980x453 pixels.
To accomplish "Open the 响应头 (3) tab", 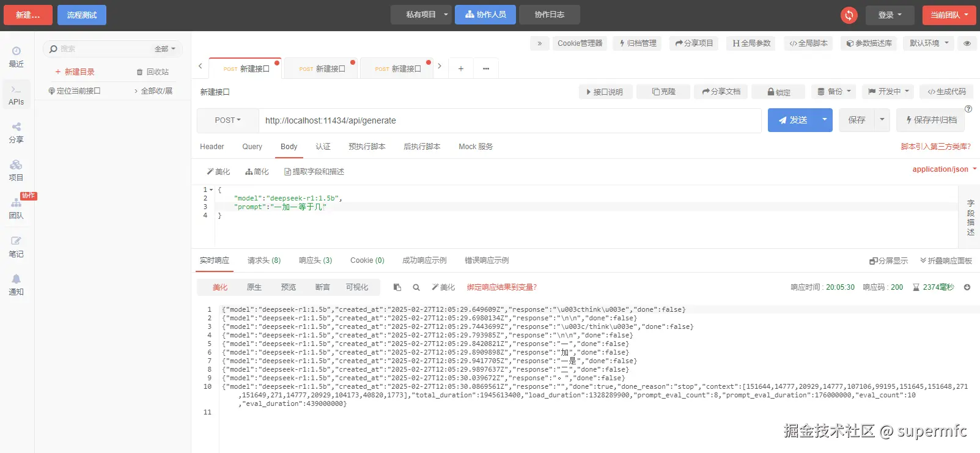I will click(x=315, y=260).
